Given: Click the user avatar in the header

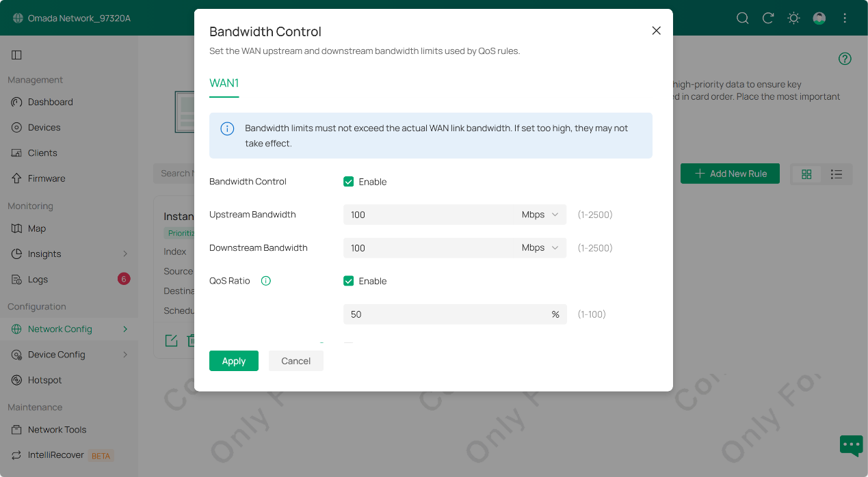Looking at the screenshot, I should click(x=819, y=18).
